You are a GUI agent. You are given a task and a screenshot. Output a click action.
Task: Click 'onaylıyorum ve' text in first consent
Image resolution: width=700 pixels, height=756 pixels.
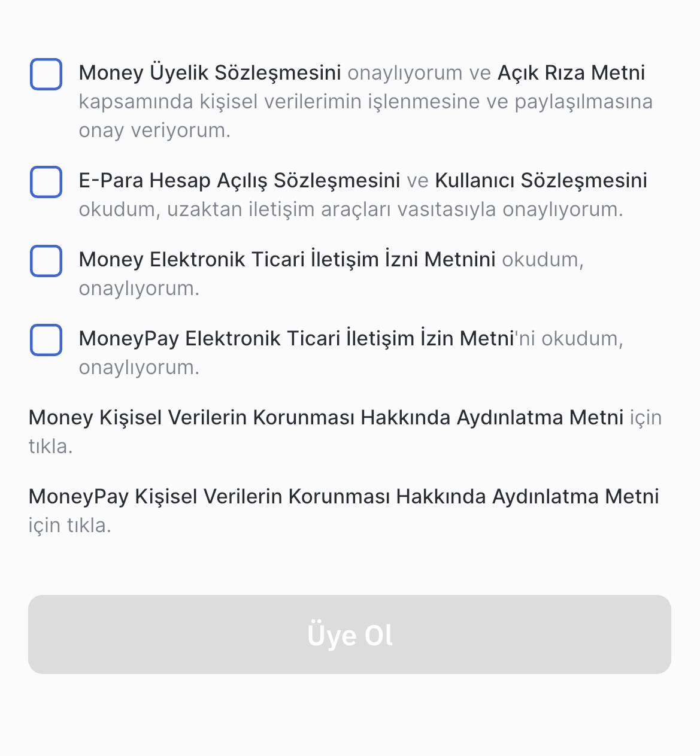419,73
